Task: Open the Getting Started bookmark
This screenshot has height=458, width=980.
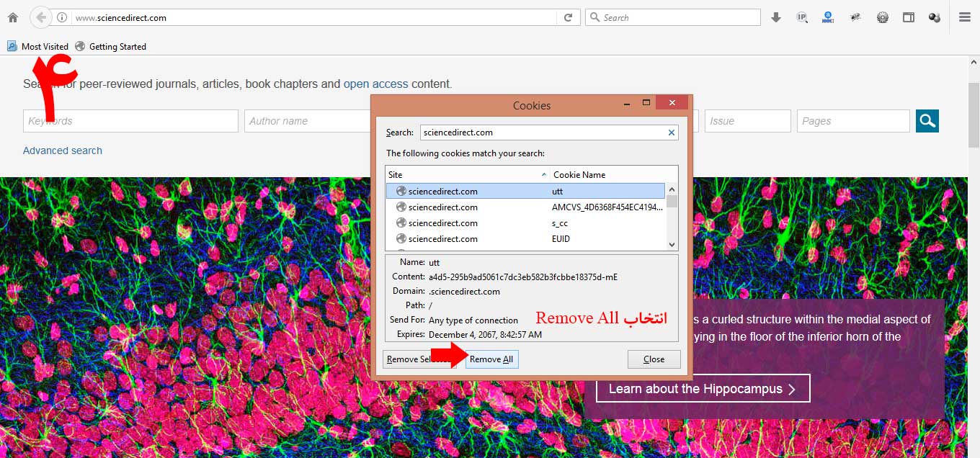Action: click(110, 46)
